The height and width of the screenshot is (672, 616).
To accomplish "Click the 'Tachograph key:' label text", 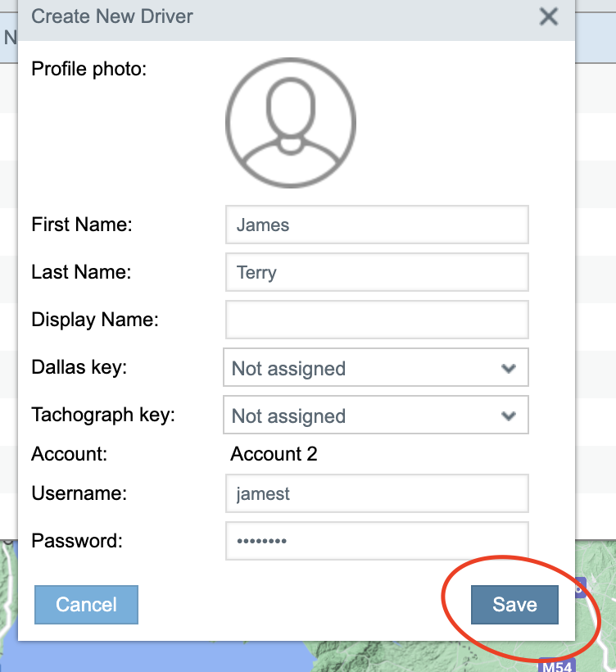I will point(103,415).
